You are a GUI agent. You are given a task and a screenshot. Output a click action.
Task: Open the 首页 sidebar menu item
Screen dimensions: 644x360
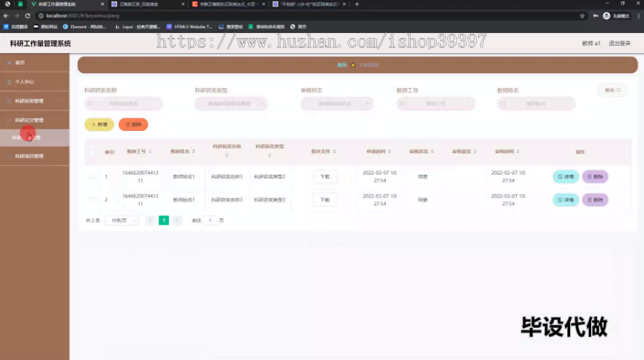(34, 62)
